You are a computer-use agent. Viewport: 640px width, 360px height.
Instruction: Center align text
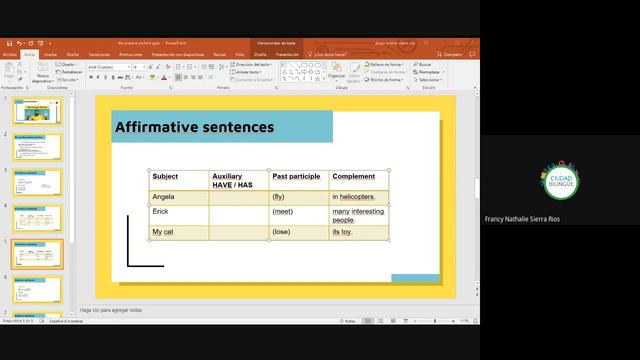(x=186, y=77)
